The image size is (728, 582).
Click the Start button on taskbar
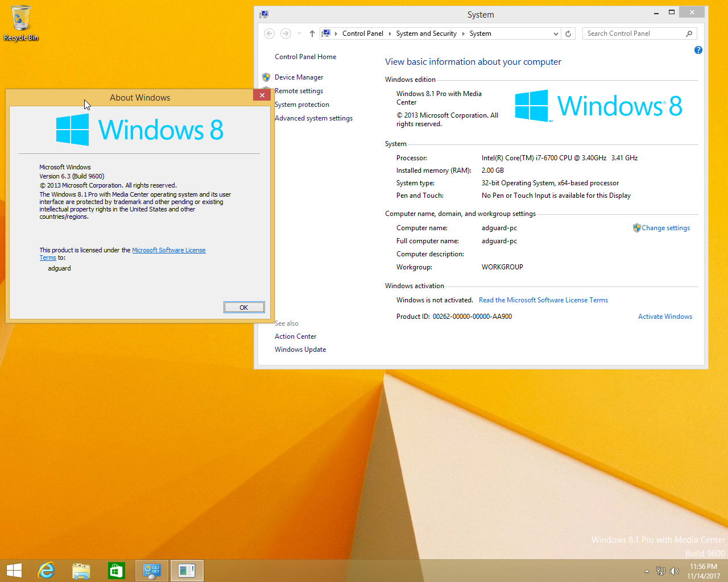(14, 571)
